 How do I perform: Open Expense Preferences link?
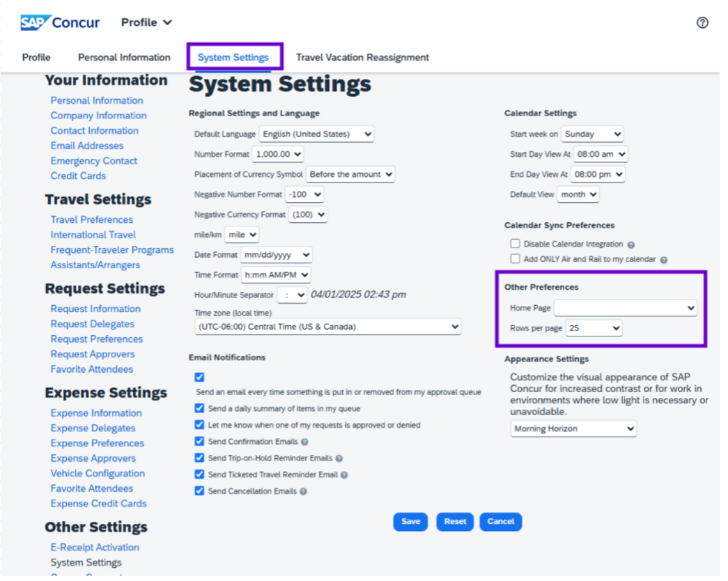[x=97, y=444]
